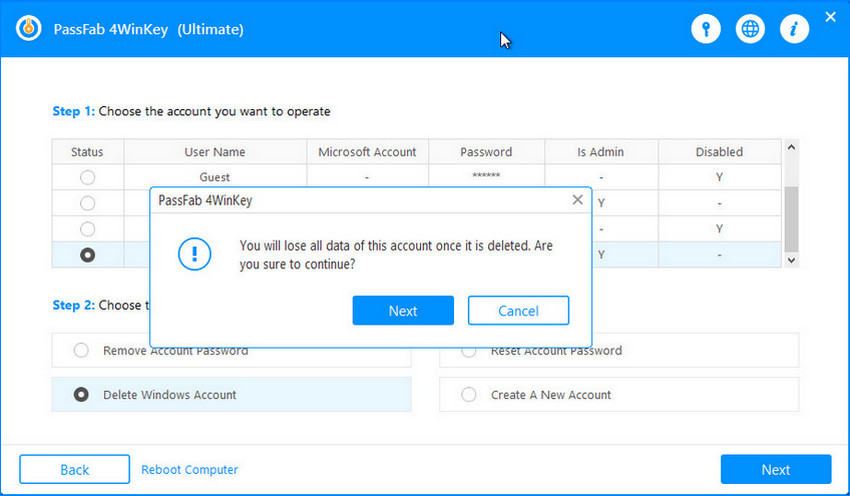This screenshot has width=850, height=496.
Task: Click the PassFab 4WinKey dialog title
Action: [x=205, y=200]
